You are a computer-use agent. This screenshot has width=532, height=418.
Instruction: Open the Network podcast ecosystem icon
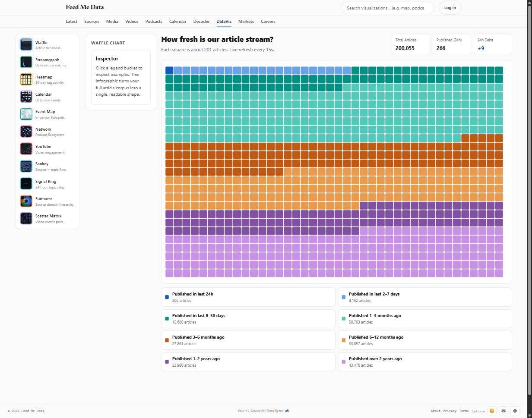click(26, 131)
